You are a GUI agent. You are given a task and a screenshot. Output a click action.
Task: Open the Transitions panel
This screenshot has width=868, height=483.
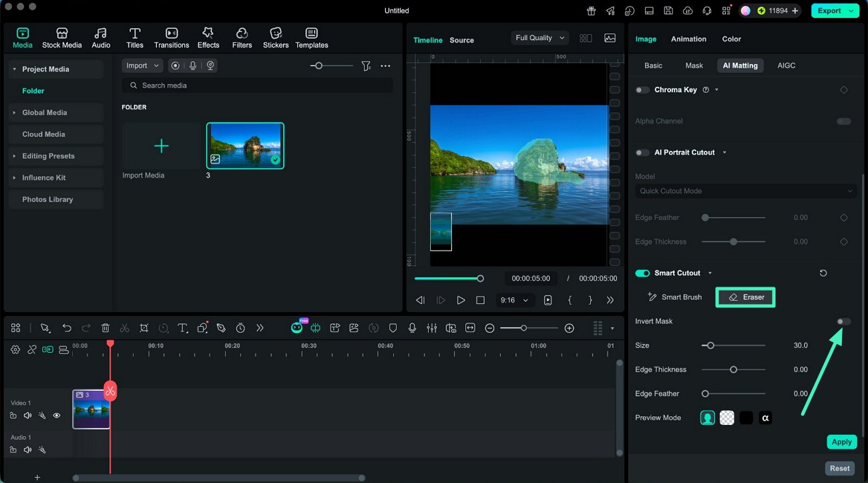tap(172, 38)
